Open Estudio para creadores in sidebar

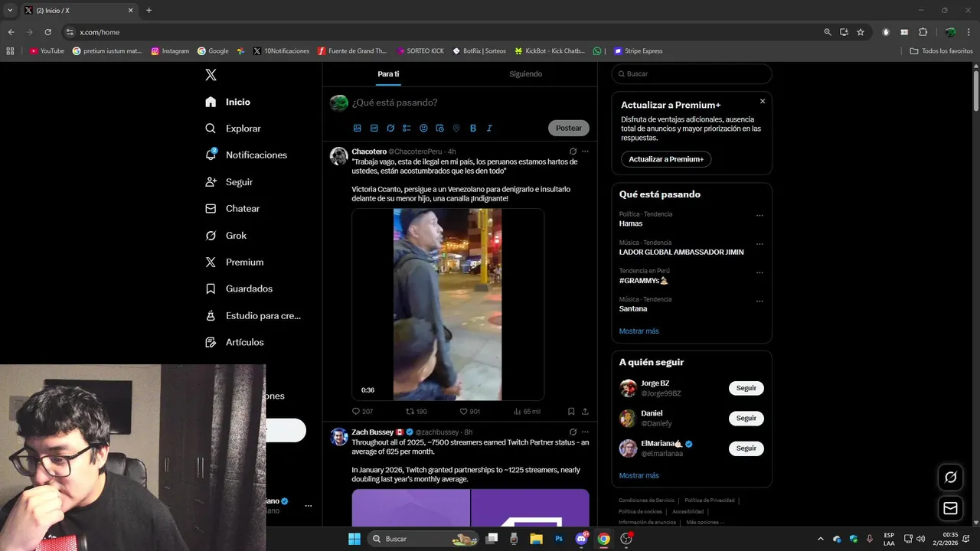(x=253, y=315)
